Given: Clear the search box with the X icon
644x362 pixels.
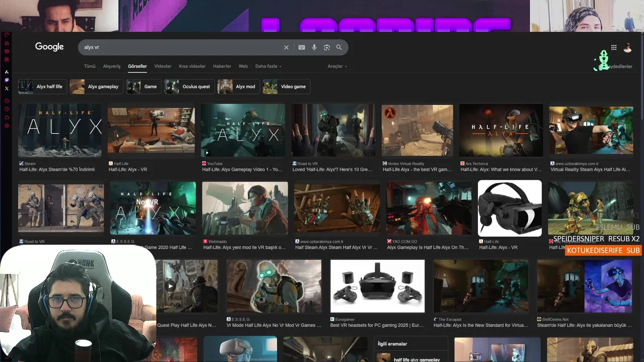Looking at the screenshot, I should (x=286, y=47).
